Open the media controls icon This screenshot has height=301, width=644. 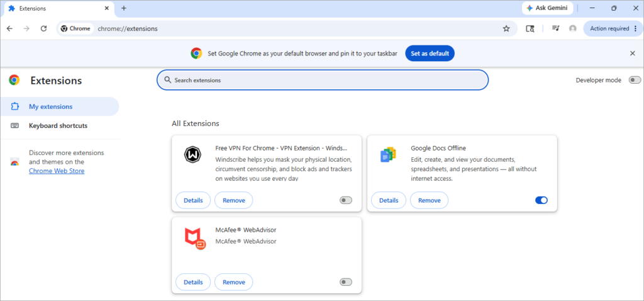(x=556, y=28)
